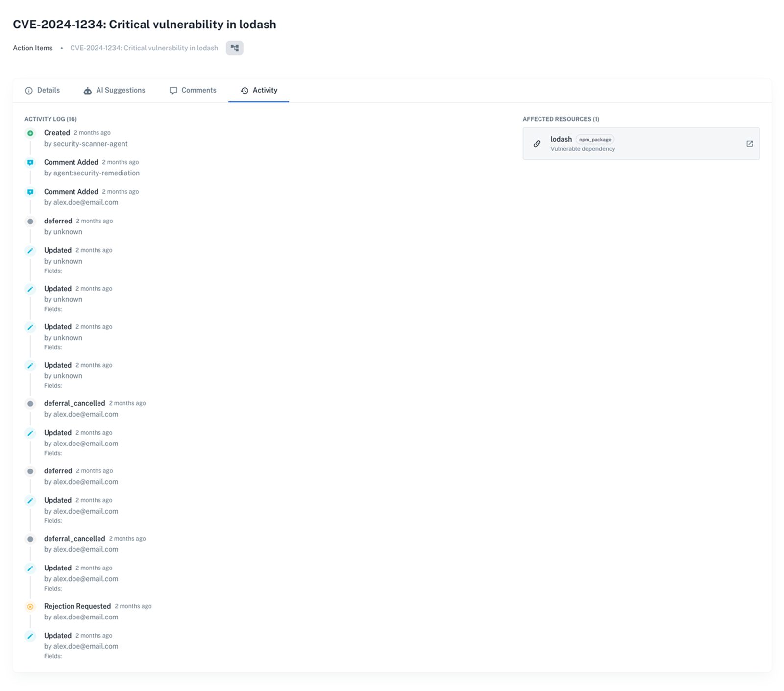Click the workflow icon next to the breadcrumb title
The image size is (784, 691).
(x=234, y=48)
